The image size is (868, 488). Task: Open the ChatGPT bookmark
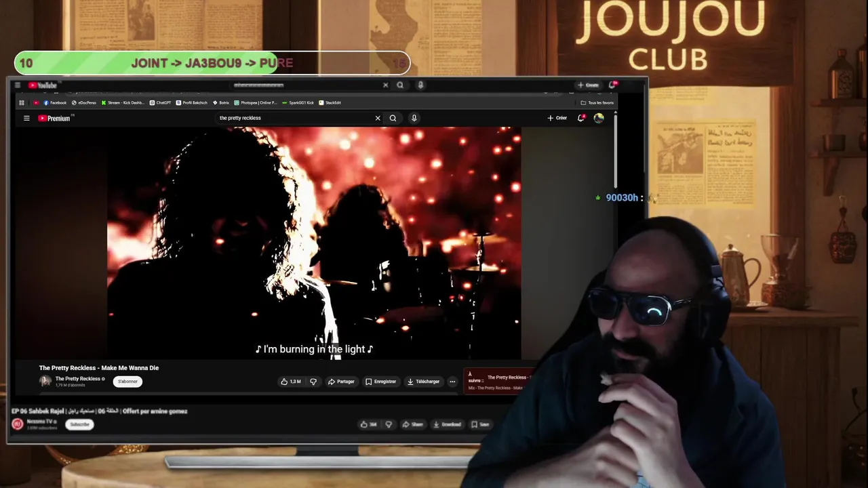161,103
